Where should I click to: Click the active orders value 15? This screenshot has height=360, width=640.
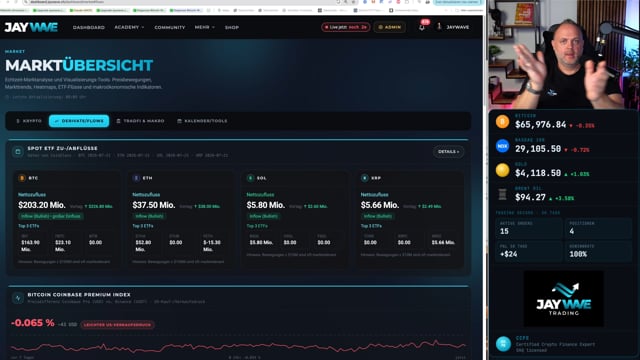point(504,231)
